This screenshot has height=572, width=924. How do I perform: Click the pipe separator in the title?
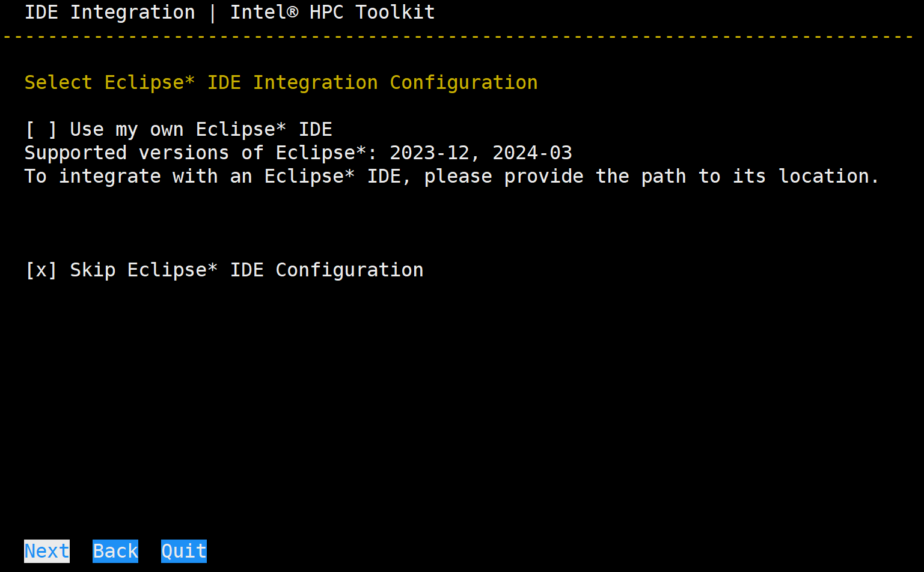213,12
